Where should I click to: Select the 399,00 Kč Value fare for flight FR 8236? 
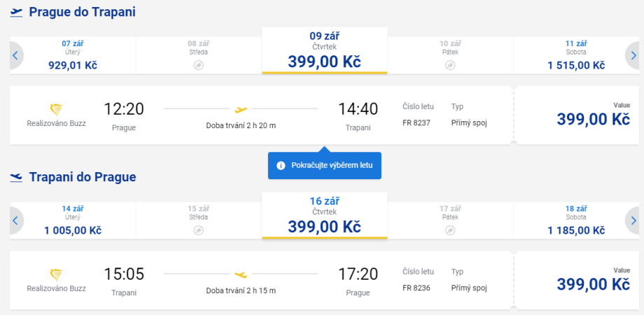click(x=593, y=281)
